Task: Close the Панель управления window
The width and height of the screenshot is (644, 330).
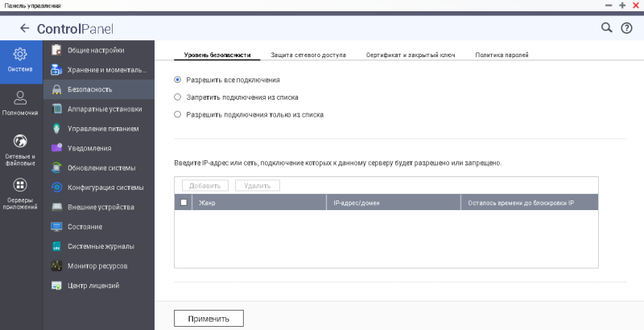Action: point(636,6)
